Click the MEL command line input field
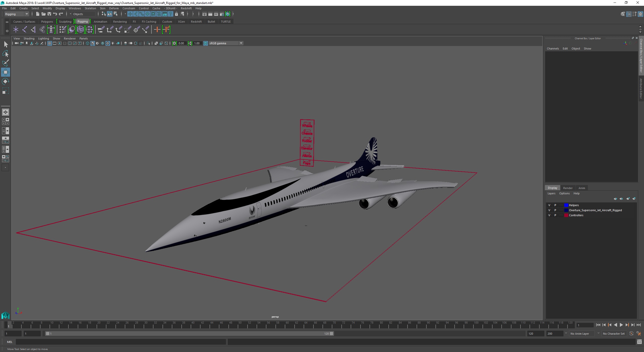This screenshot has height=352, width=644. pyautogui.click(x=121, y=342)
